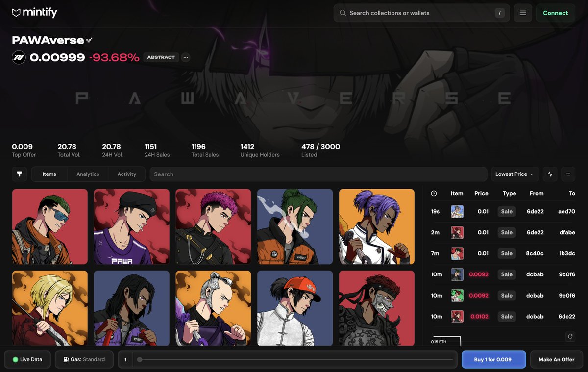The image size is (588, 372).
Task: Click the 1151 24H Sales stat
Action: (157, 150)
